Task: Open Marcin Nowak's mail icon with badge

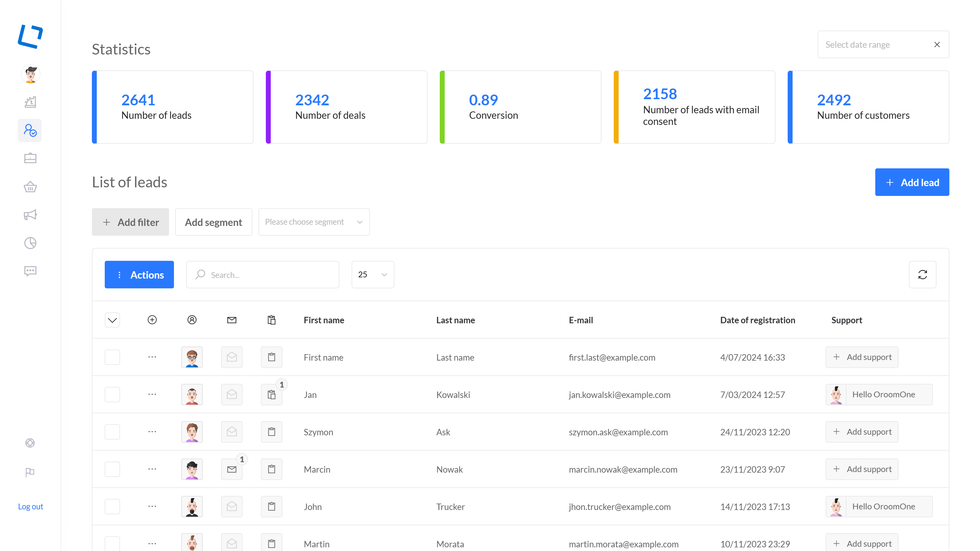Action: 232,469
